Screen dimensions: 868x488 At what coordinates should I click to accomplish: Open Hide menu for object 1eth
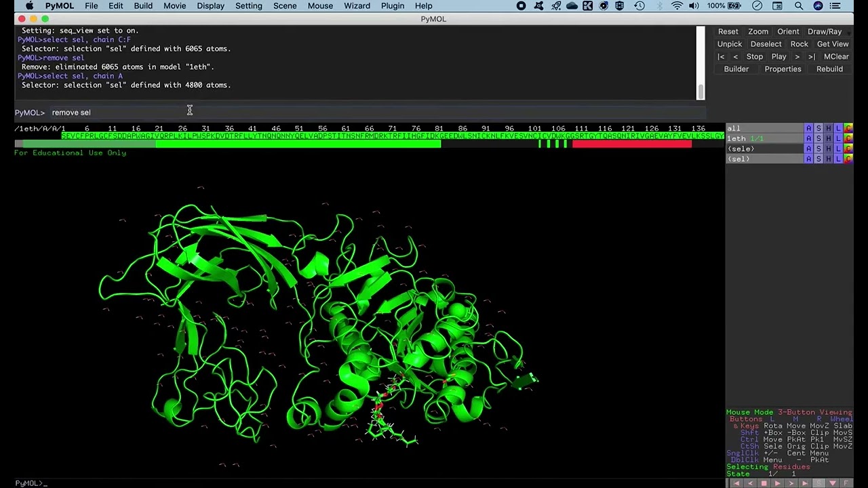tap(828, 138)
